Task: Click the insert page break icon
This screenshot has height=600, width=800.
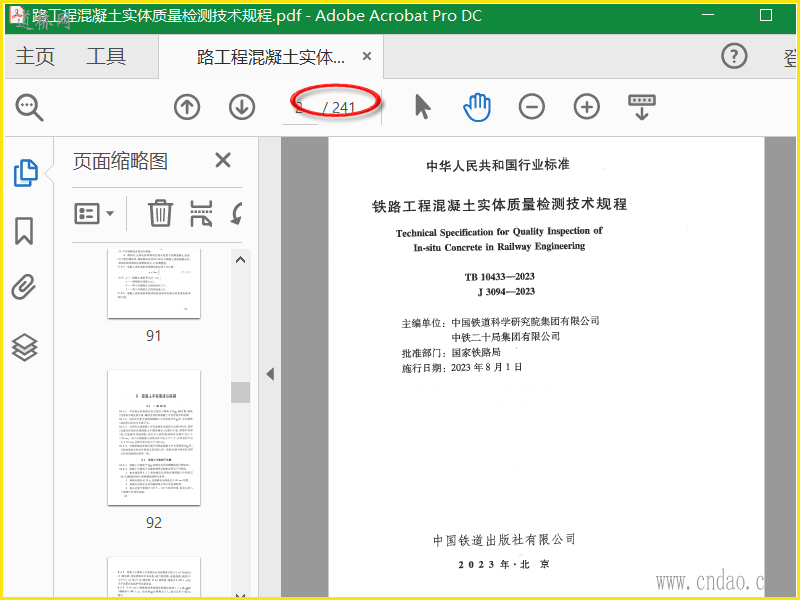Action: (201, 213)
